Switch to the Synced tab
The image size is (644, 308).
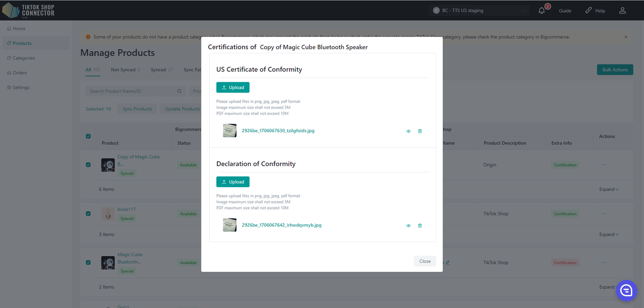pos(162,70)
